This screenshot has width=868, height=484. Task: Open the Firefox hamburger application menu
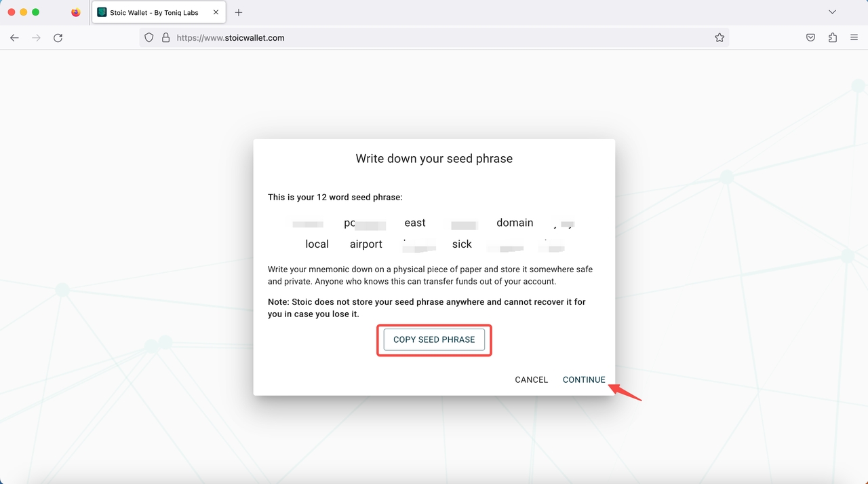854,38
